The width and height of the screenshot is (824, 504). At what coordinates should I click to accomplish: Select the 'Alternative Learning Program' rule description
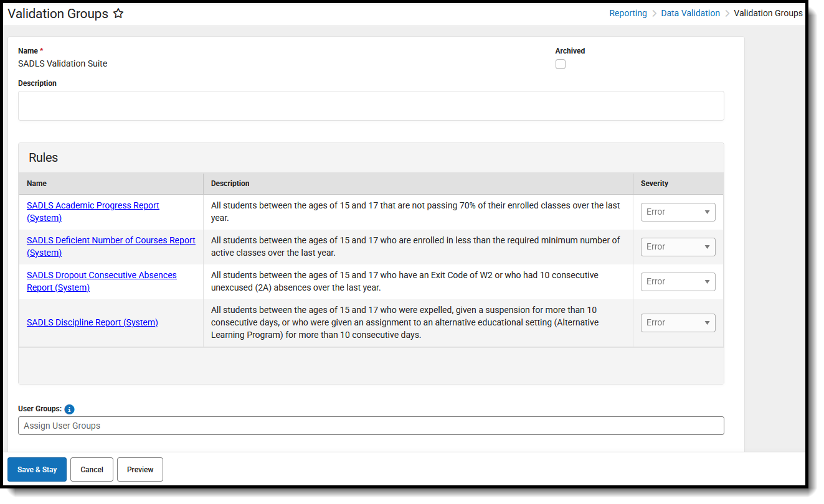[405, 322]
